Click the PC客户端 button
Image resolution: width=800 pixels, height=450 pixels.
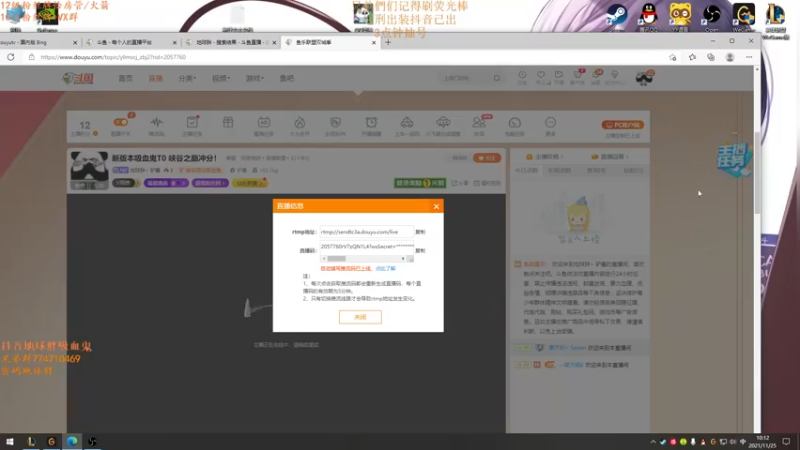(622, 125)
